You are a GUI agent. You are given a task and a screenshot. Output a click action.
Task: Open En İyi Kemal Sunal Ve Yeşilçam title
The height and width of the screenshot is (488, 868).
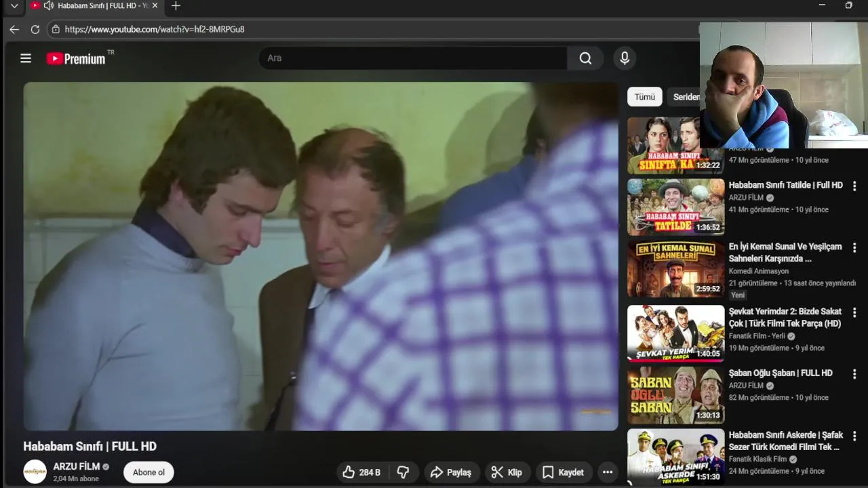pyautogui.click(x=785, y=253)
